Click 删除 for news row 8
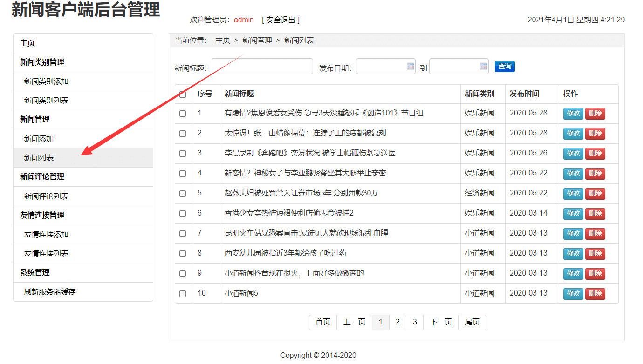643x364 pixels. pos(595,254)
